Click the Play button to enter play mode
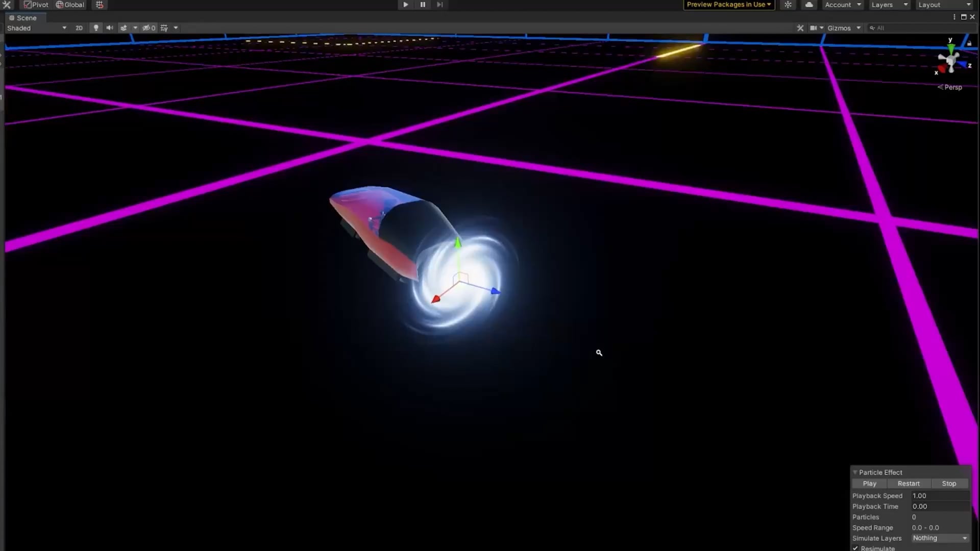Screen dimensions: 980x551 click(405, 5)
